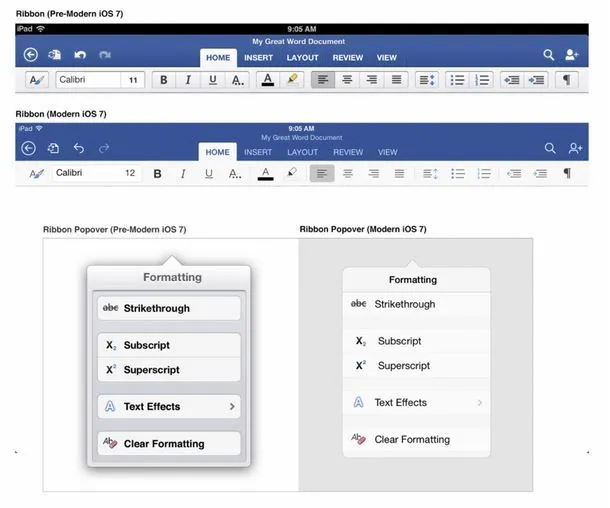Image resolution: width=610 pixels, height=508 pixels.
Task: Open more formatting (A..) in Pre-Modern ribbon
Action: point(238,80)
